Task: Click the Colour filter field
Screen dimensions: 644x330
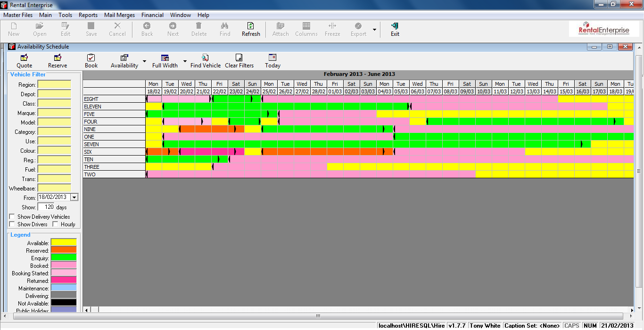Action: pos(54,150)
